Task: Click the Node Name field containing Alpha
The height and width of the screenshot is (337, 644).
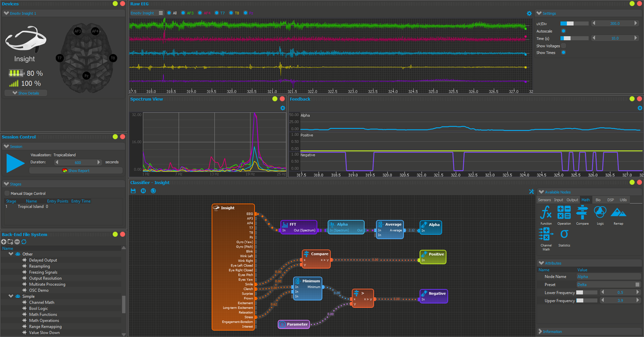Action: coord(609,276)
